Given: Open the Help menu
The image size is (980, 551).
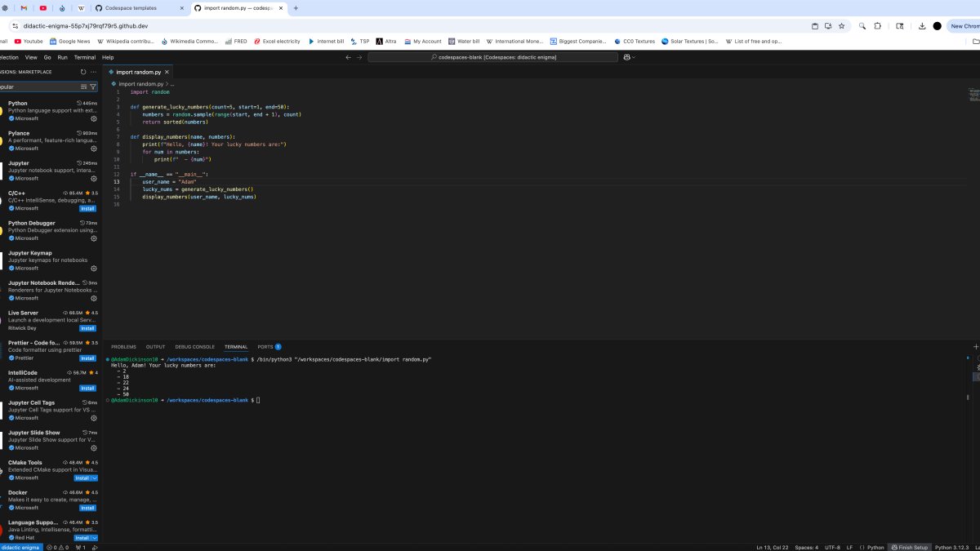Looking at the screenshot, I should point(108,57).
